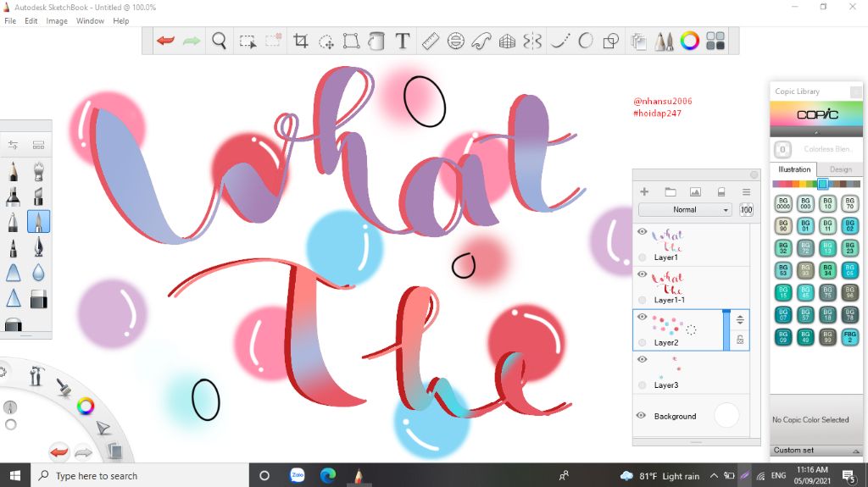The image size is (868, 487).
Task: Add an image layer
Action: (x=695, y=191)
